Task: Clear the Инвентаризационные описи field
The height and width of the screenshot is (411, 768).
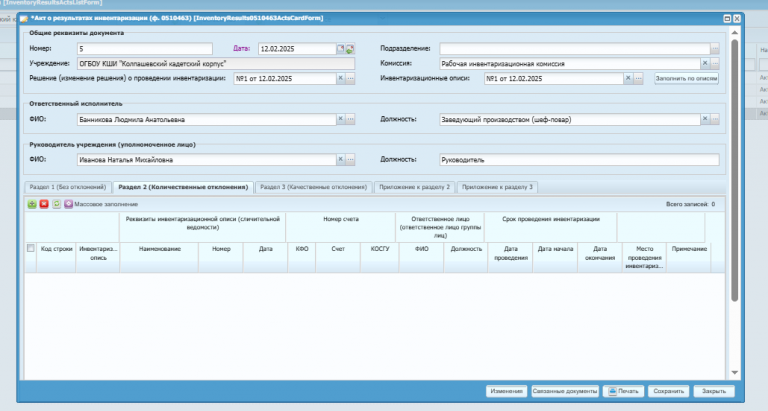Action: point(628,78)
